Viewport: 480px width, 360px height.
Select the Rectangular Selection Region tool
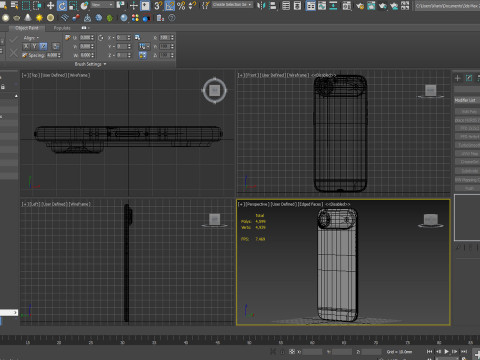[x=26, y=5]
